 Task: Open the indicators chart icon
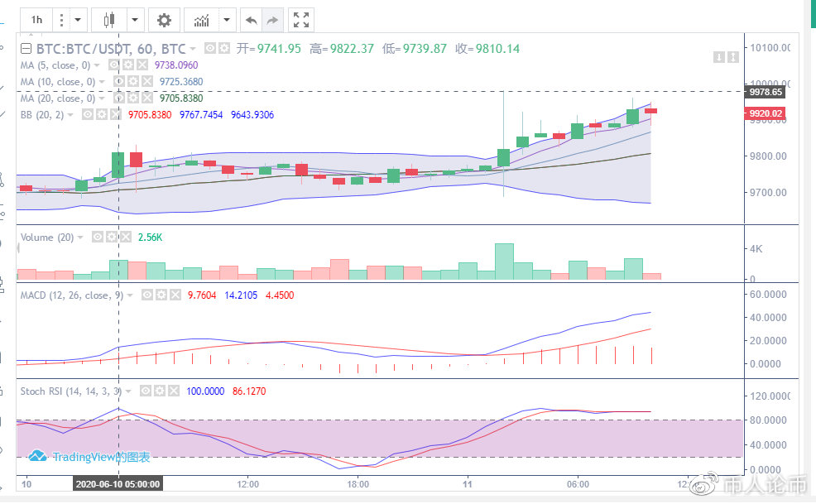click(x=201, y=19)
